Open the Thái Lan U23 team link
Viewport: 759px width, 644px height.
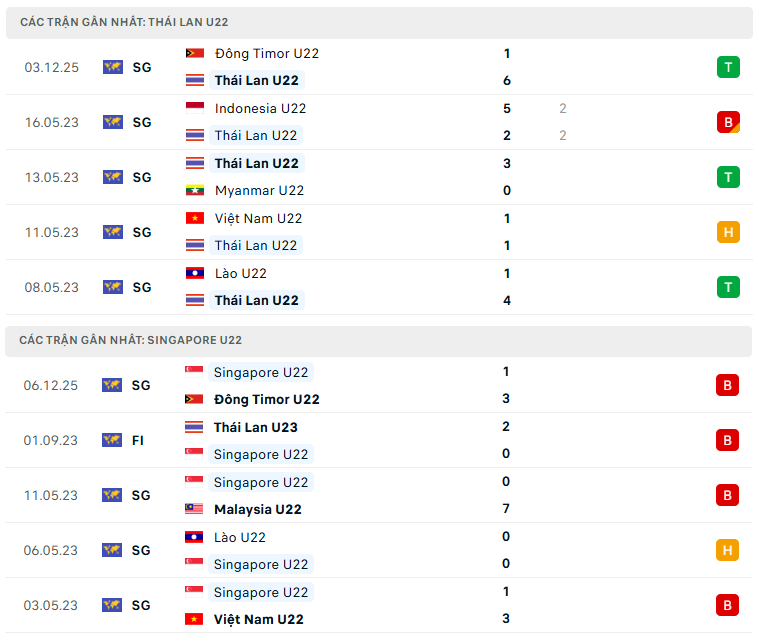pos(255,427)
